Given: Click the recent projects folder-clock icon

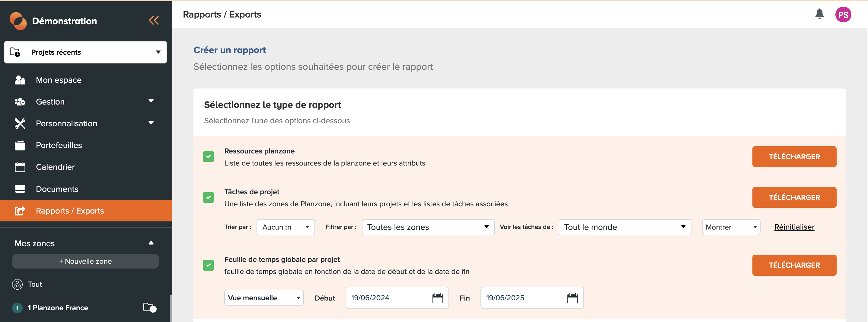Looking at the screenshot, I should [x=15, y=52].
